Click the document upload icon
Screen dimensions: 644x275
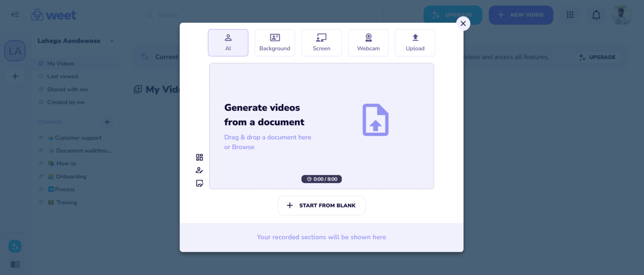point(375,120)
